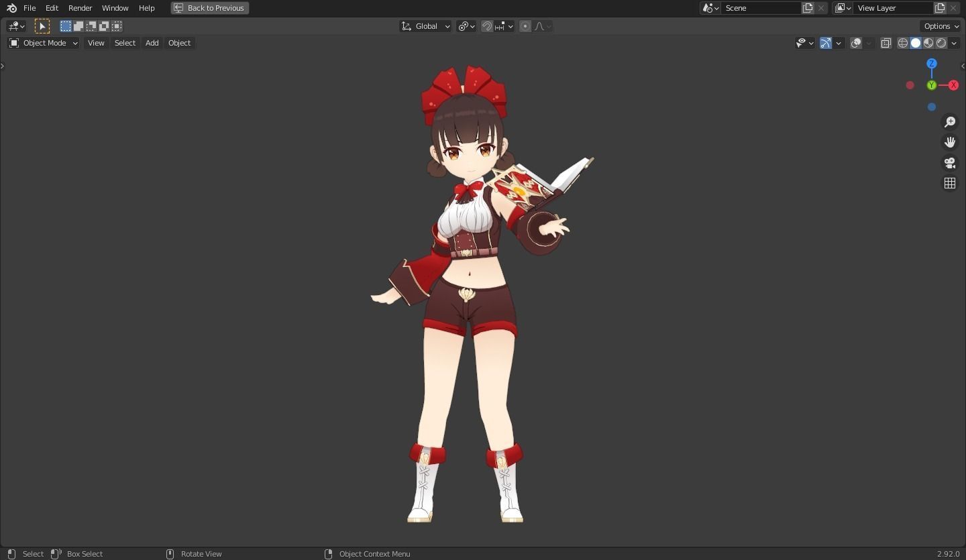
Task: Open the Help menu
Action: (x=146, y=8)
